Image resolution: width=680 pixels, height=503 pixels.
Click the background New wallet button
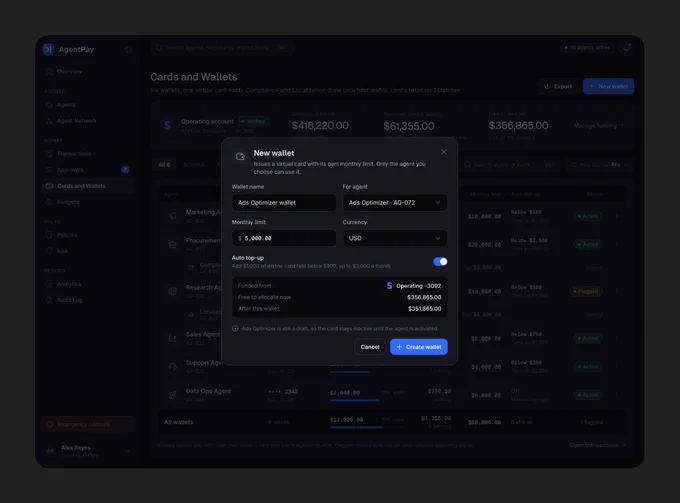coord(608,86)
